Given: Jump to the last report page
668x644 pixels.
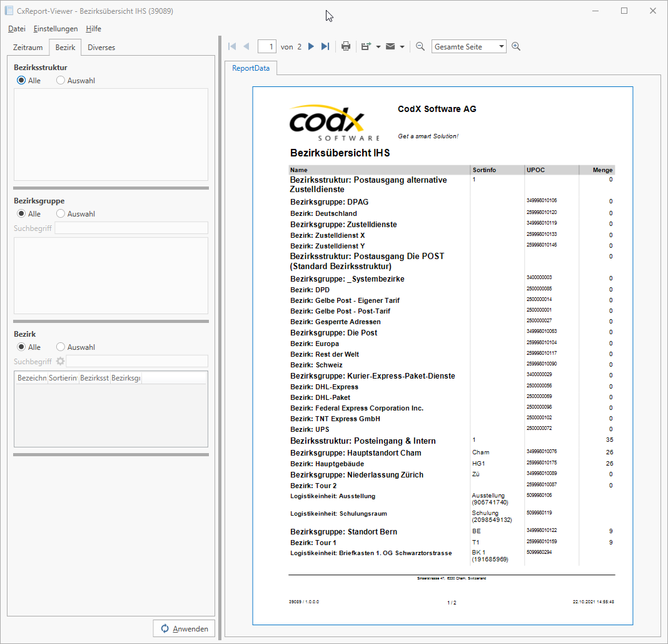Looking at the screenshot, I should (325, 46).
